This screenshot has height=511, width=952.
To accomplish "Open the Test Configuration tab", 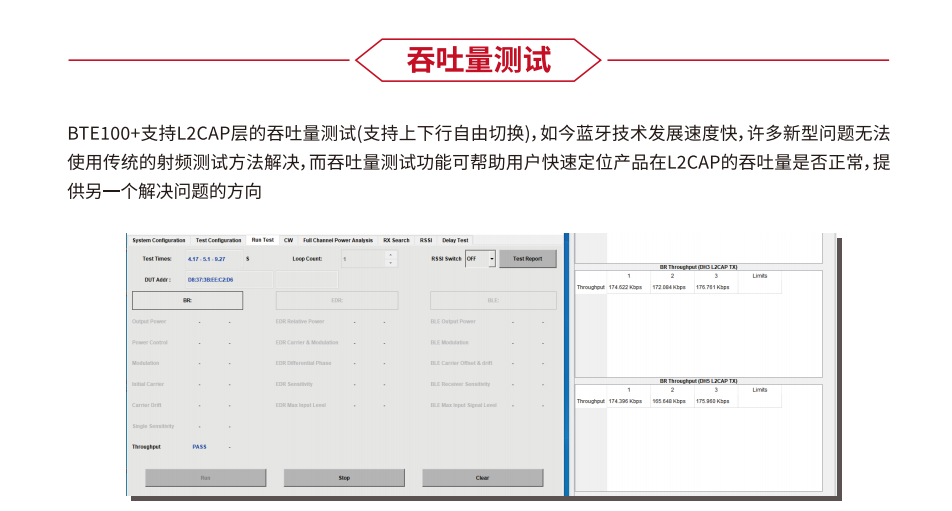I will tap(218, 240).
